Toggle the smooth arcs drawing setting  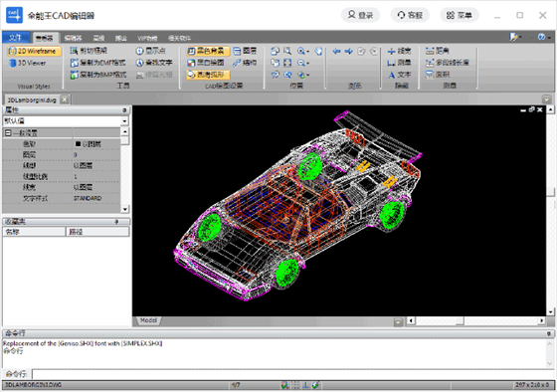(x=208, y=75)
